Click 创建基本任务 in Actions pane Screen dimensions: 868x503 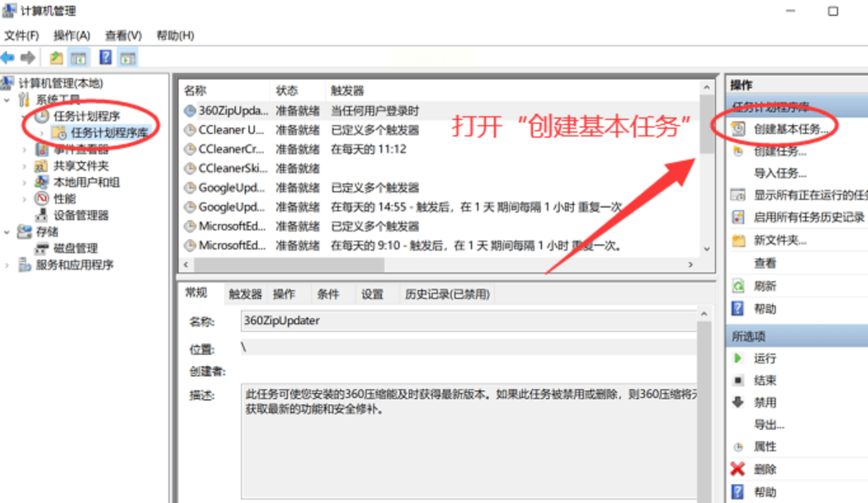(x=792, y=129)
